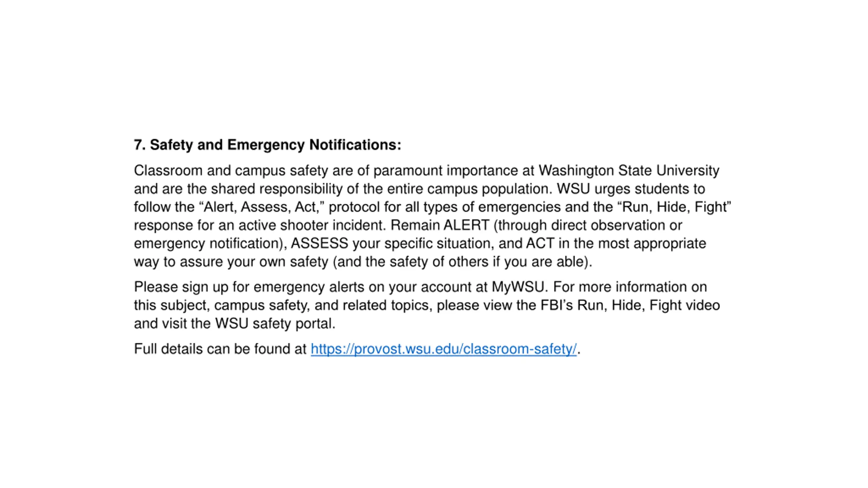
Task: Click the number '7.' before the heading
Action: (x=140, y=145)
